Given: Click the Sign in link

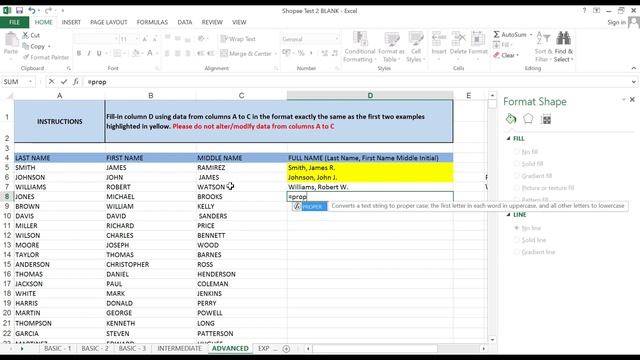Looking at the screenshot, I should click(x=616, y=22).
